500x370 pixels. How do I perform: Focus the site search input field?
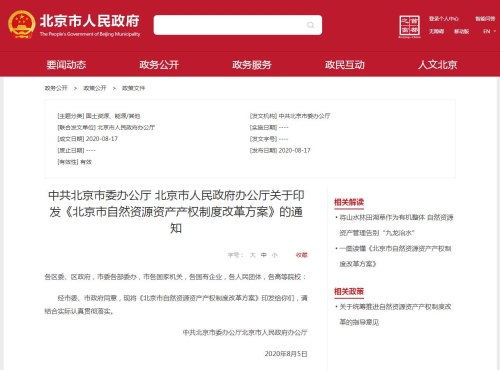pos(238,25)
